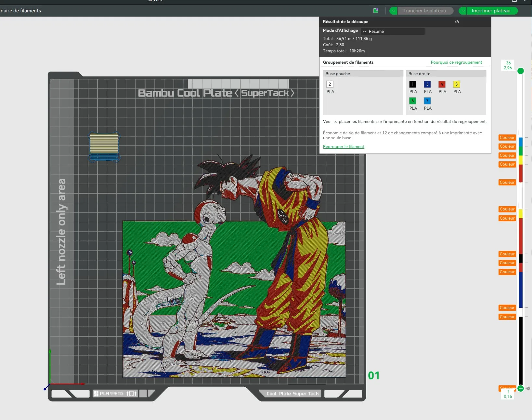Select black filament swatch number 1

pos(413,84)
